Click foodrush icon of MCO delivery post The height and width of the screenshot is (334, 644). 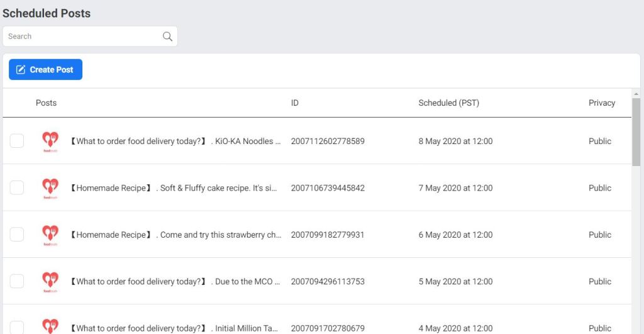tap(50, 281)
